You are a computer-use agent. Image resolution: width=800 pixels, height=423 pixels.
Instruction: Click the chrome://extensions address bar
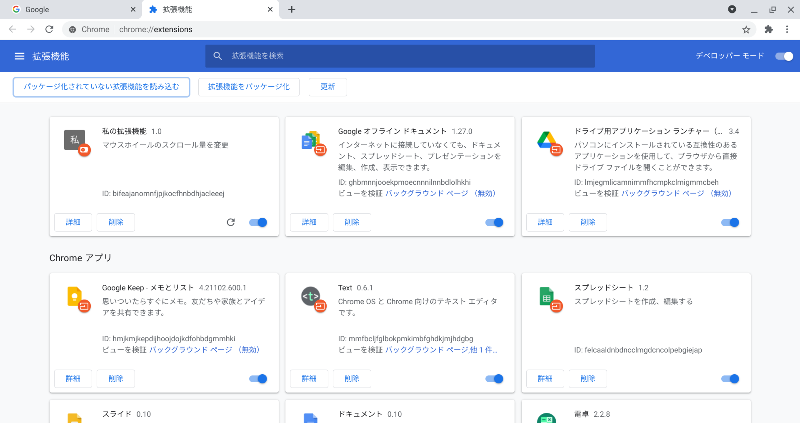pos(408,30)
